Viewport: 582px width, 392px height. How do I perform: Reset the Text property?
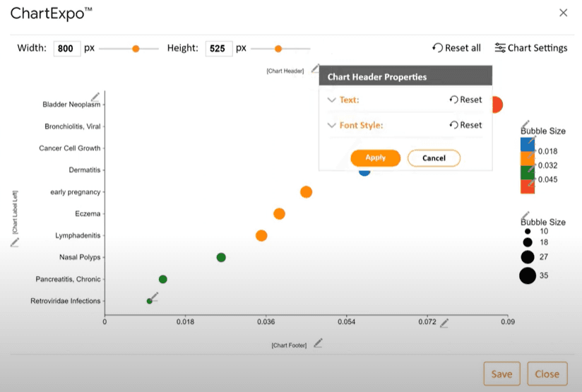point(465,100)
